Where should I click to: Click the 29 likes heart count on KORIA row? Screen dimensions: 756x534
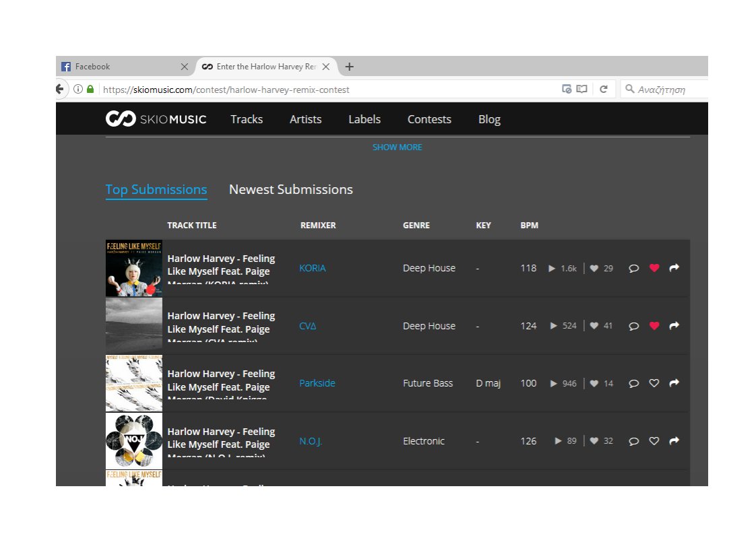tap(601, 269)
